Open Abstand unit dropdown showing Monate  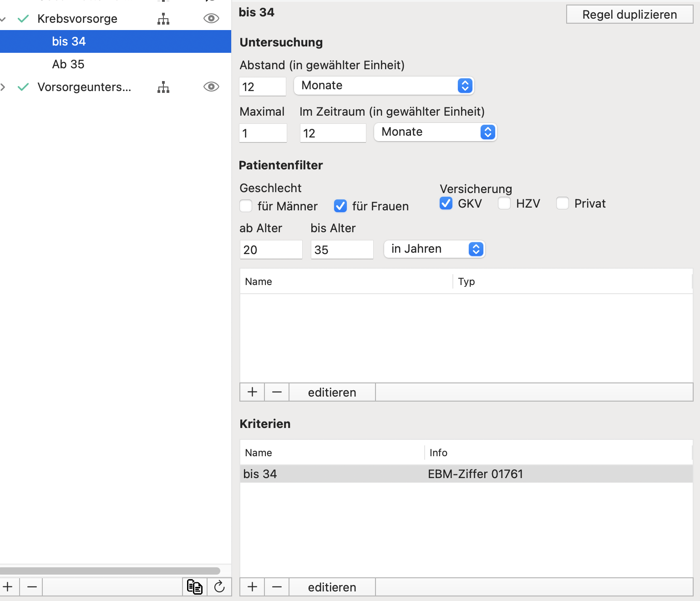(384, 86)
